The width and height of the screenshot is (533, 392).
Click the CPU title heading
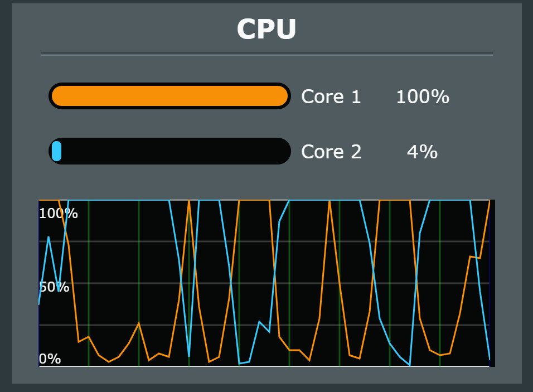266,29
